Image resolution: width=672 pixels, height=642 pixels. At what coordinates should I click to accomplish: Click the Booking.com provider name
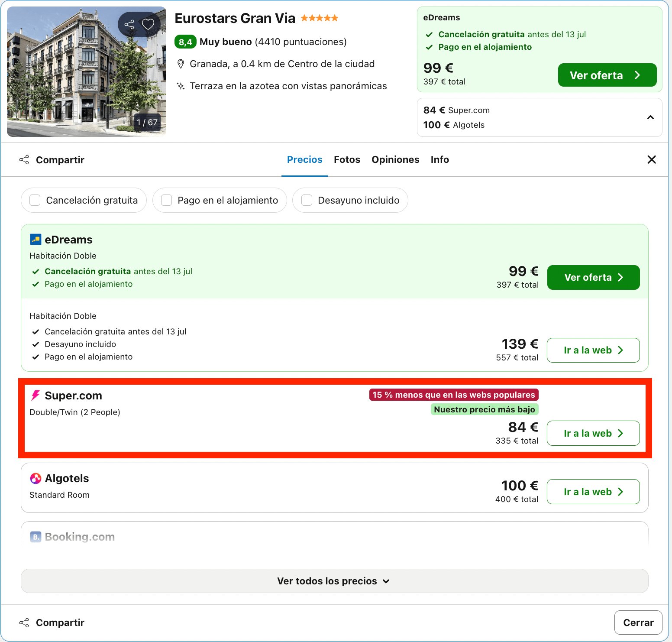(x=80, y=537)
